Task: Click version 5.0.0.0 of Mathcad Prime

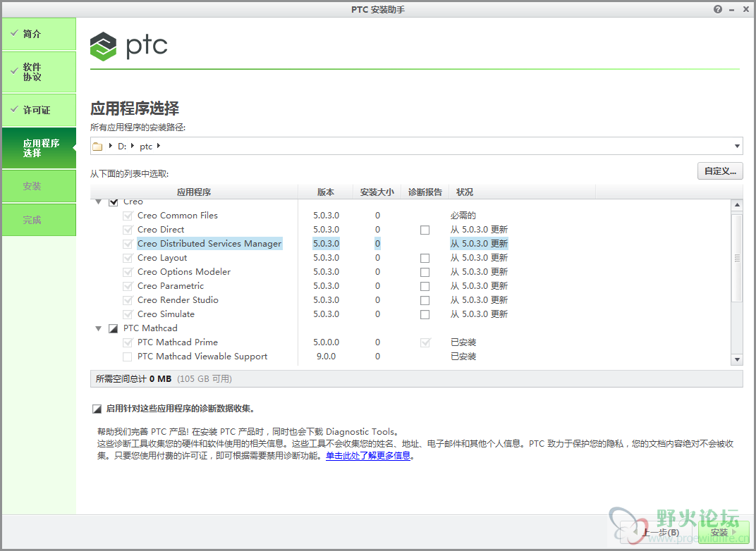Action: click(x=326, y=342)
